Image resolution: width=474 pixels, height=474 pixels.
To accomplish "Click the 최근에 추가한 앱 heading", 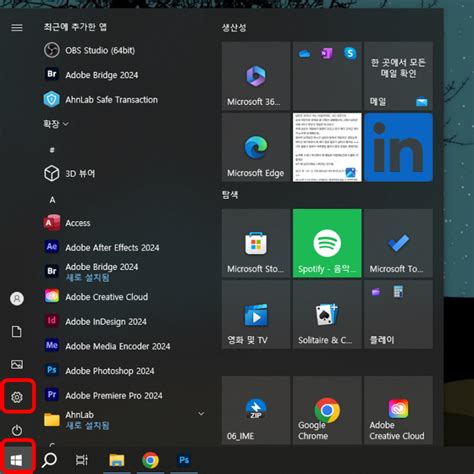I will click(75, 27).
